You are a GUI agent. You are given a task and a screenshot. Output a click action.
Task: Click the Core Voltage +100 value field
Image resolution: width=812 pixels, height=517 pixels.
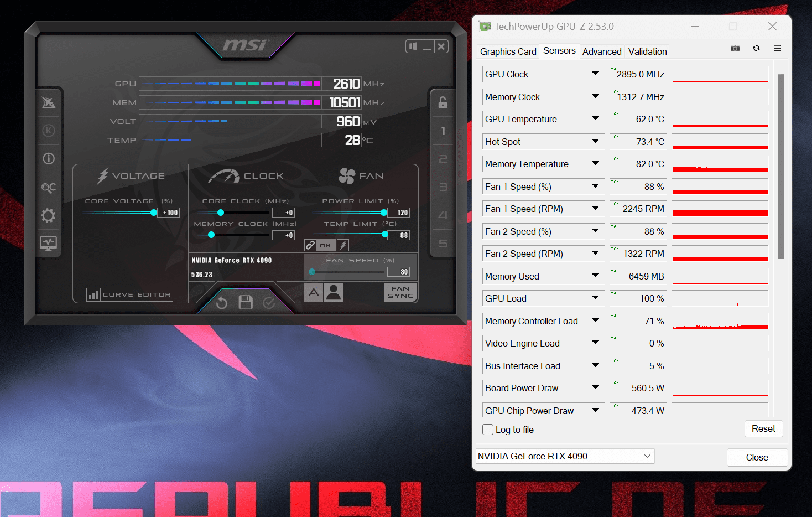point(168,213)
